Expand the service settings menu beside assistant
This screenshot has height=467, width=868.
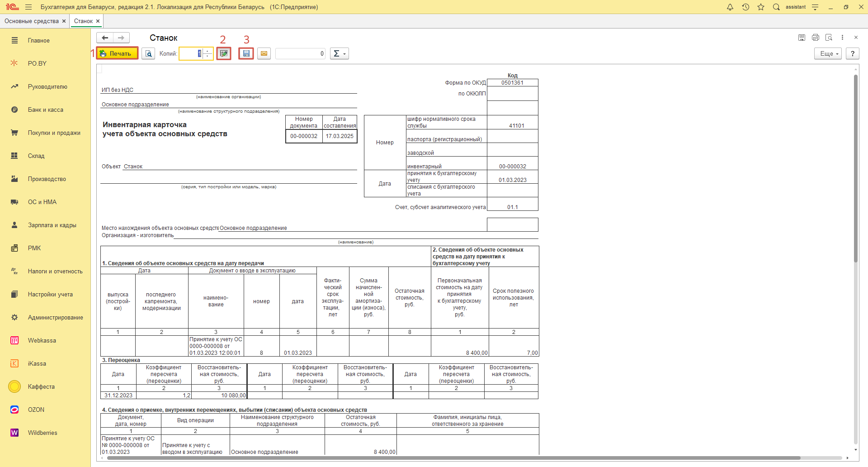click(815, 7)
